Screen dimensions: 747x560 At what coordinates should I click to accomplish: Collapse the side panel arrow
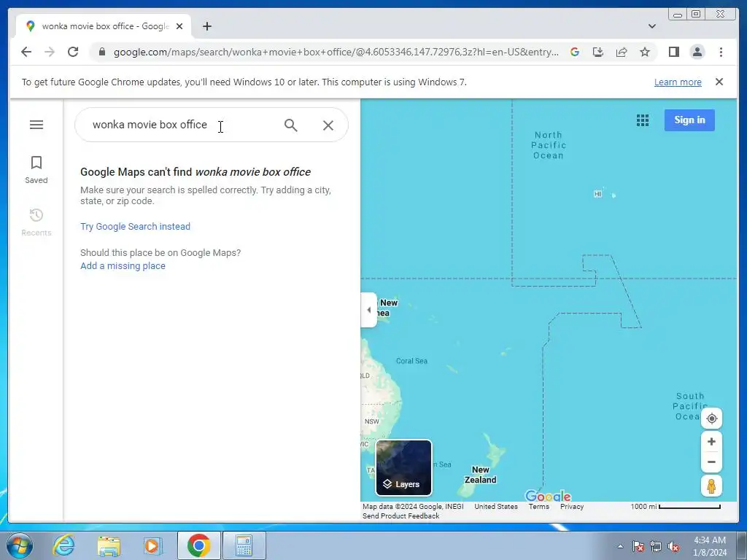[x=368, y=310]
